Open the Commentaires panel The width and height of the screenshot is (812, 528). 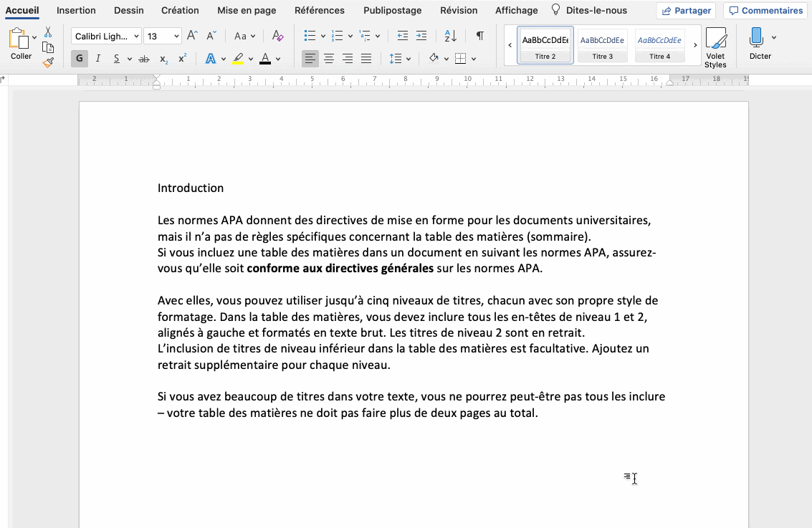click(765, 10)
